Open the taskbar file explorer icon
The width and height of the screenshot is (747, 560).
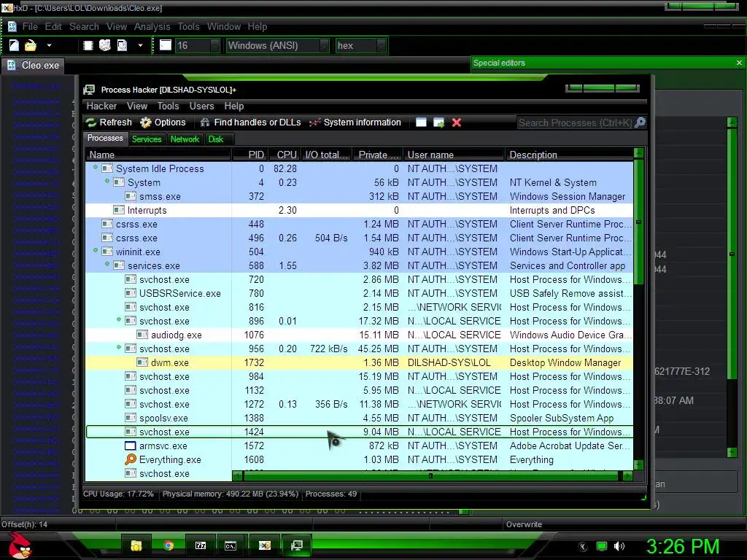pyautogui.click(x=136, y=545)
